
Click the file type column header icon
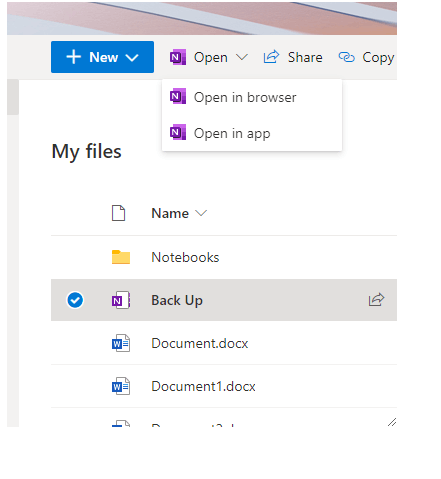point(118,213)
